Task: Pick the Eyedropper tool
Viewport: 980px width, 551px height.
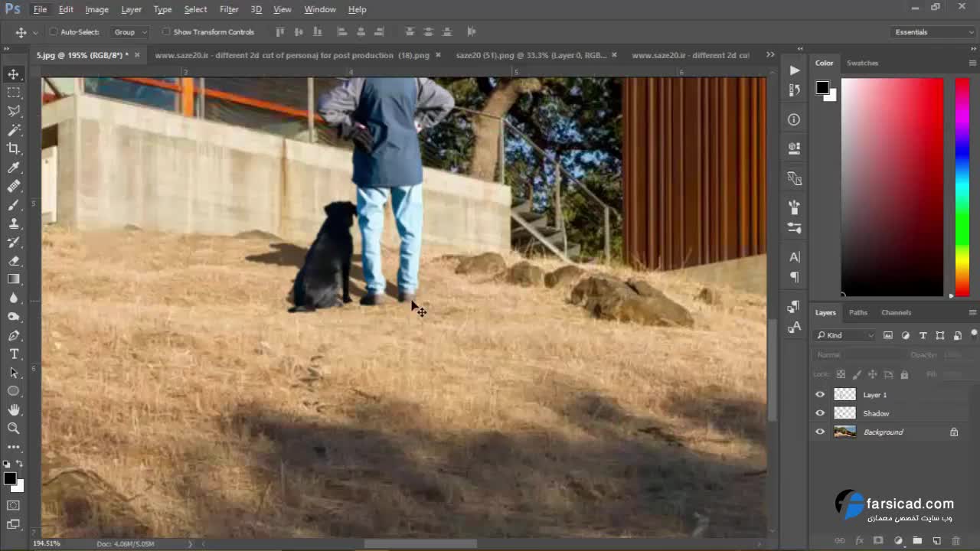Action: pyautogui.click(x=14, y=168)
